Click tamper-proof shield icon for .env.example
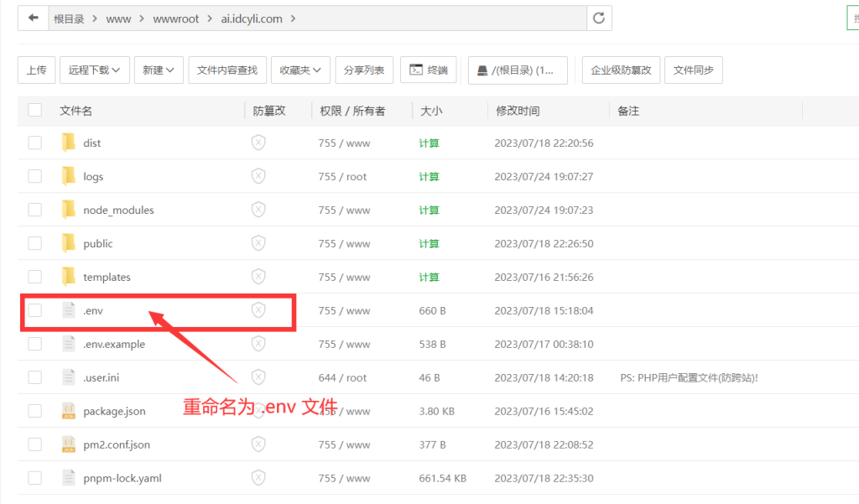Image resolution: width=859 pixels, height=504 pixels. [258, 344]
